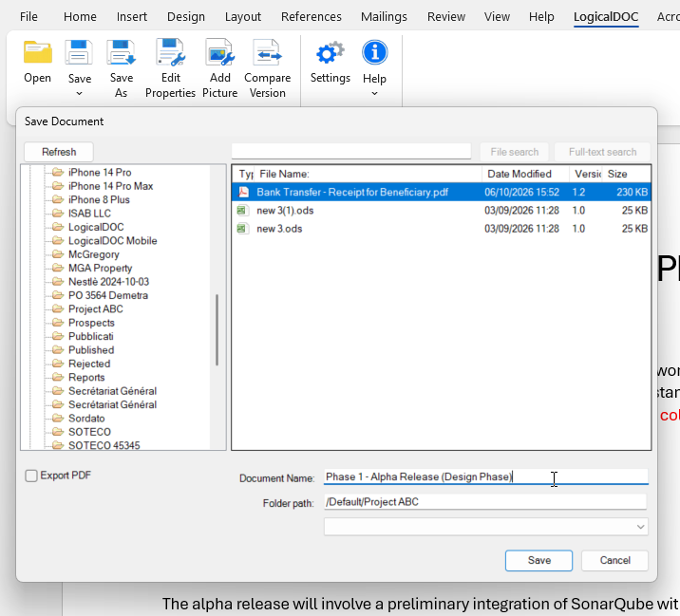
Task: Switch to the Review tab
Action: click(x=446, y=16)
